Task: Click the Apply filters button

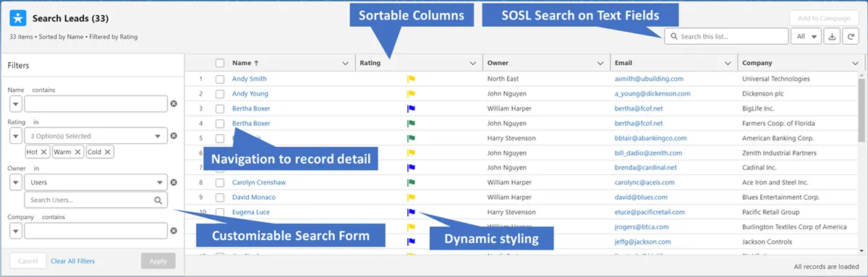Action: [158, 261]
